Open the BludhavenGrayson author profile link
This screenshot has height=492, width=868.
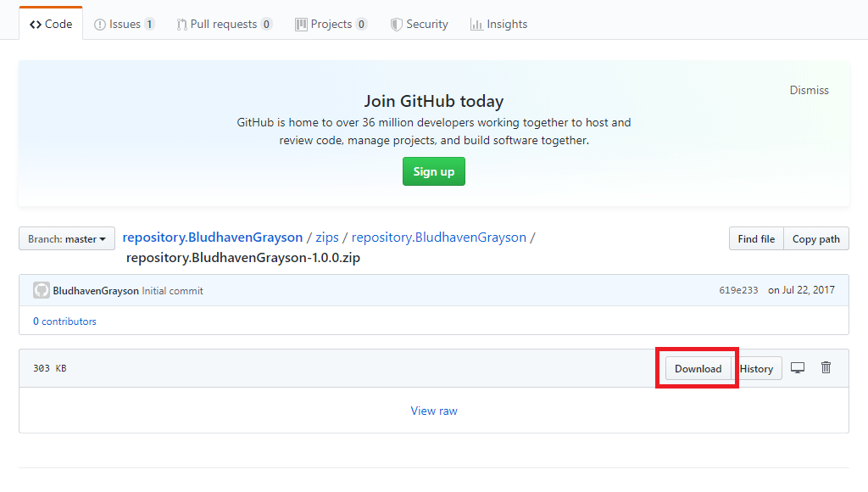(96, 291)
